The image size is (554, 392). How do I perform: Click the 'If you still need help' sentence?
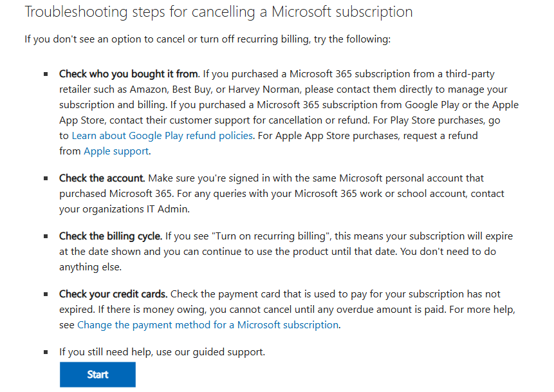coord(162,352)
